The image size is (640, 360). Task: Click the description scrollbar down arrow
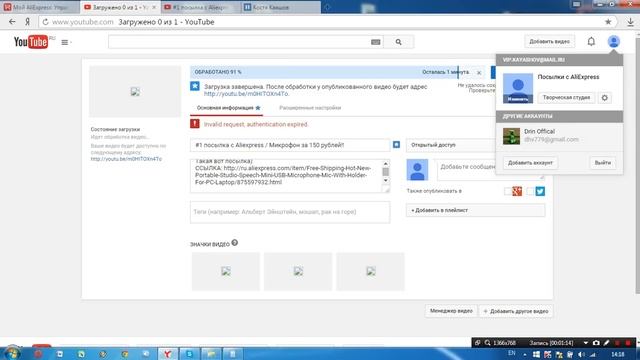(x=386, y=181)
